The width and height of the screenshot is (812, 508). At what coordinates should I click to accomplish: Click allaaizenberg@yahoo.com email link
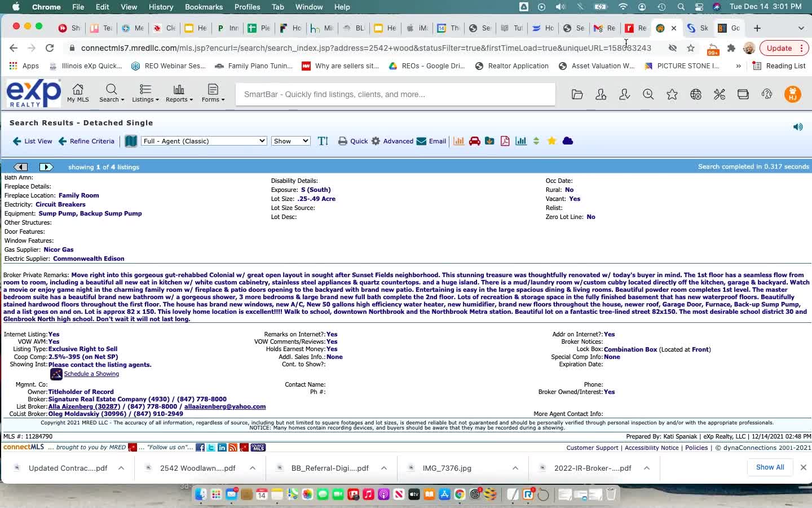coord(225,406)
